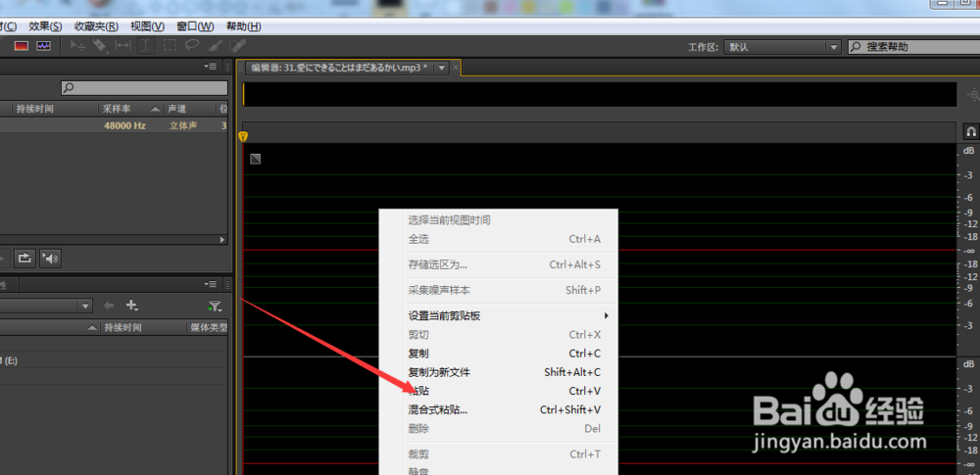Choose 采集噪声样本 from the context menu
Viewport: 980px width, 475px height.
[499, 290]
